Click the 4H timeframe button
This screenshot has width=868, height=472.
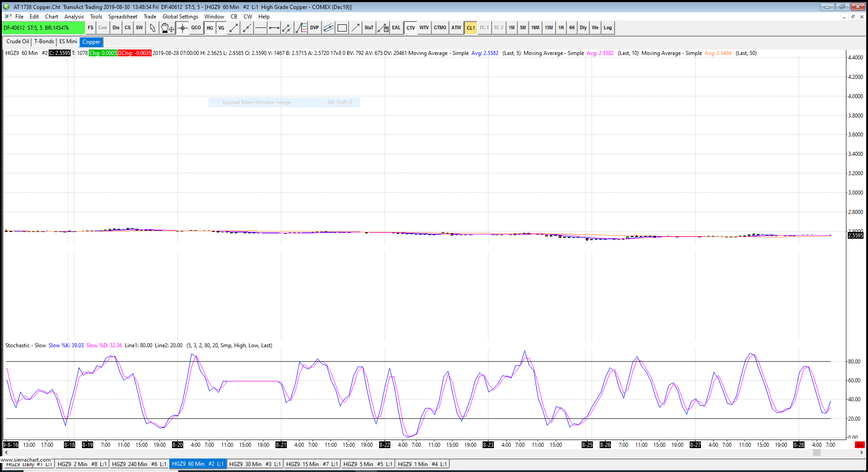[x=571, y=28]
